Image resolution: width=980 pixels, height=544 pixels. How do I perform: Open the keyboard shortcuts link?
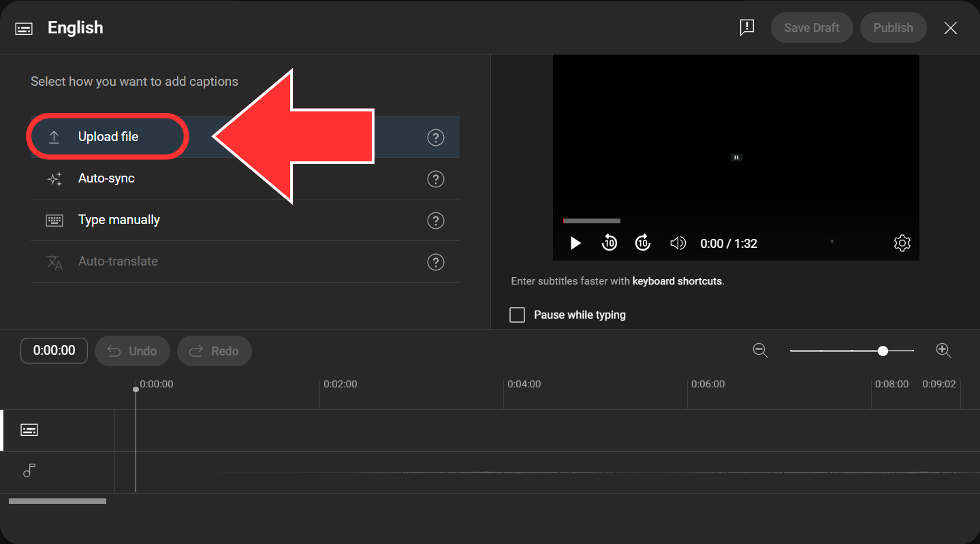point(677,281)
